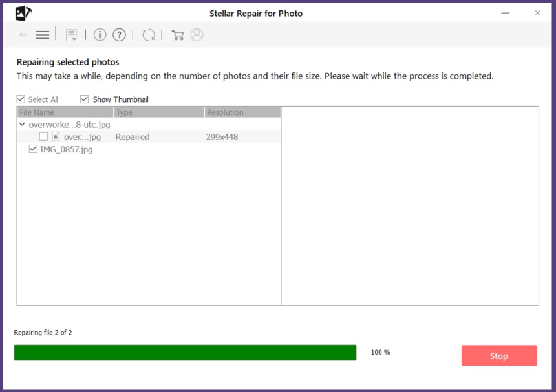
Task: Click the back arrow icon
Action: pyautogui.click(x=23, y=35)
